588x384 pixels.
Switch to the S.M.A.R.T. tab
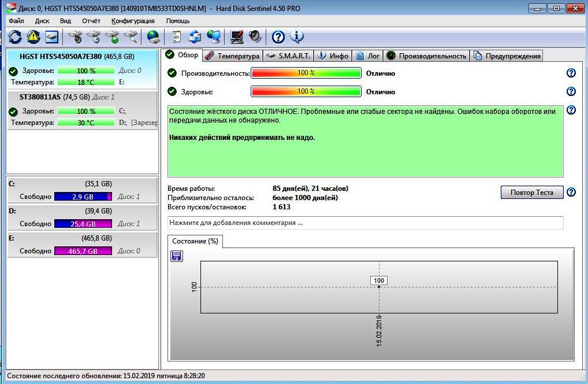pos(288,56)
